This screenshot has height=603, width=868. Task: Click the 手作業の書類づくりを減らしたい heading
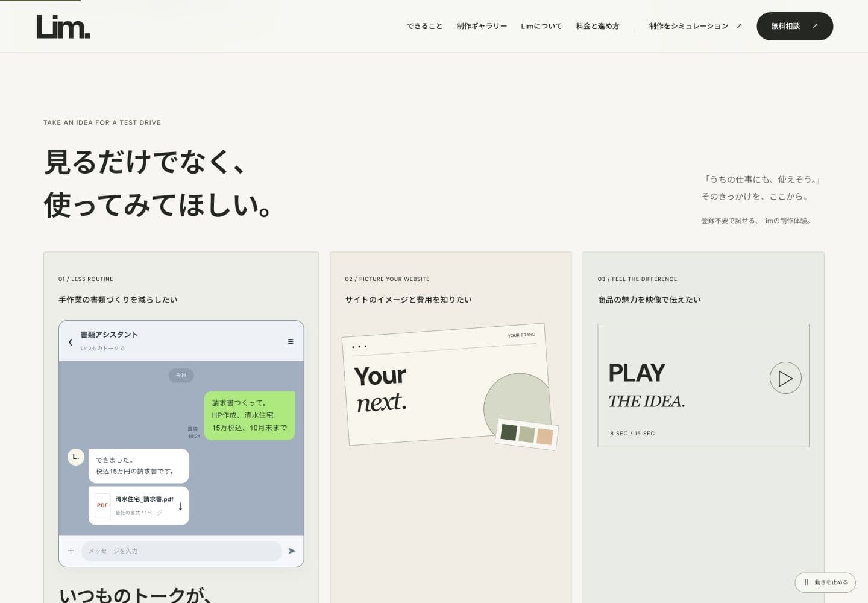coord(118,300)
